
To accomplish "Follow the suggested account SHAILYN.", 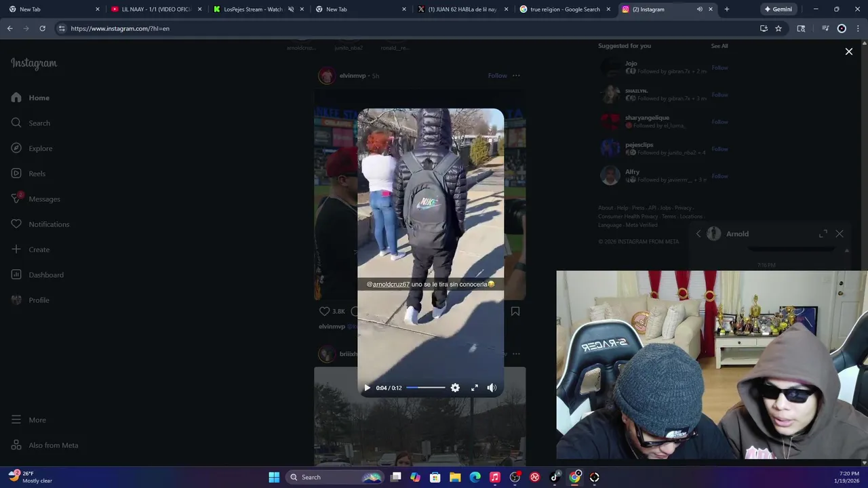I will [x=719, y=95].
